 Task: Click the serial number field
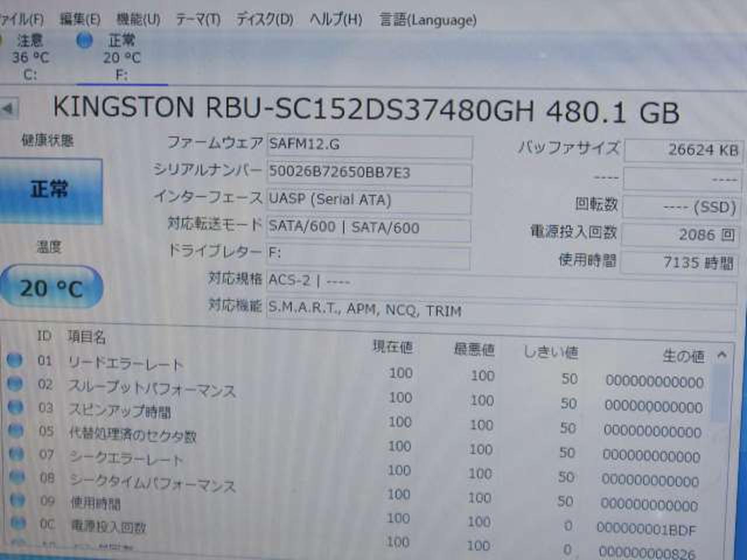point(369,173)
